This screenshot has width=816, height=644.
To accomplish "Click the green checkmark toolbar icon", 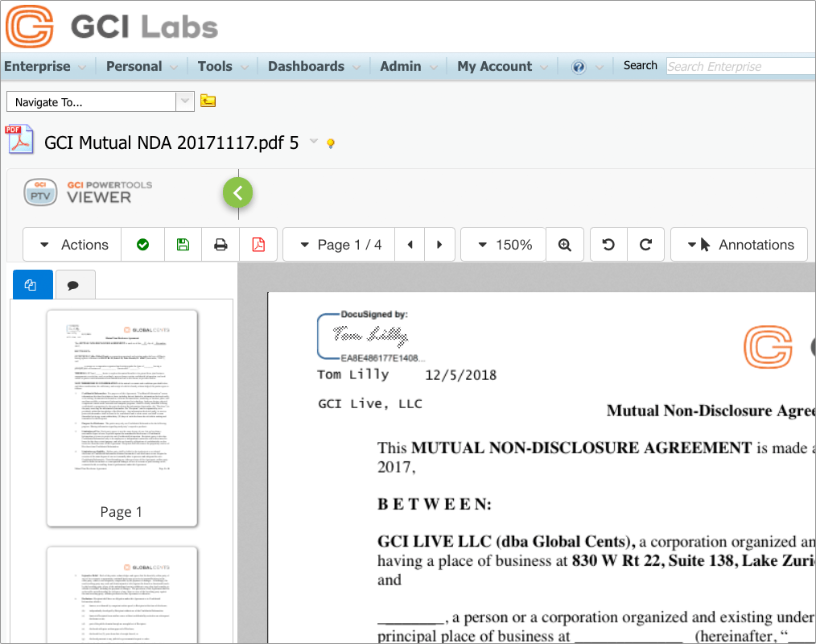I will click(x=142, y=245).
